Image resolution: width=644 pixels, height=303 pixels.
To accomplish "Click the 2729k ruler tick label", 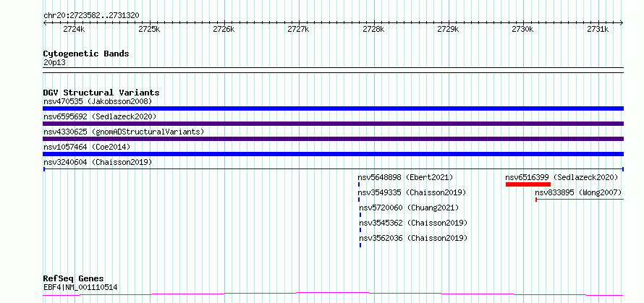I will pyautogui.click(x=448, y=29).
